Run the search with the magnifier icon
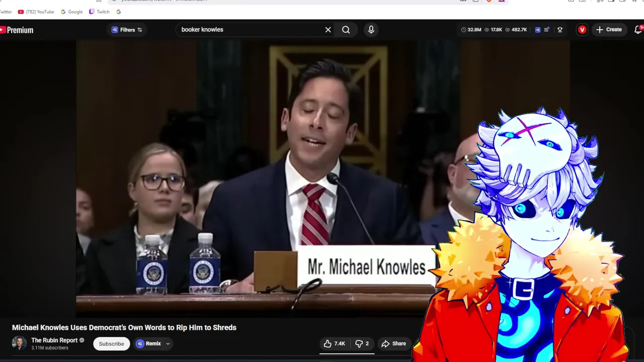 346,30
